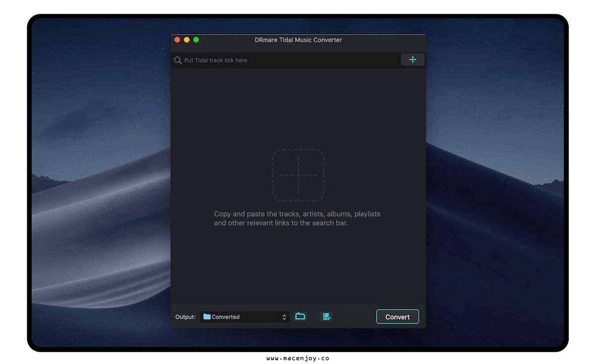The image size is (595, 364).
Task: Click the plus add-link button
Action: [x=413, y=60]
